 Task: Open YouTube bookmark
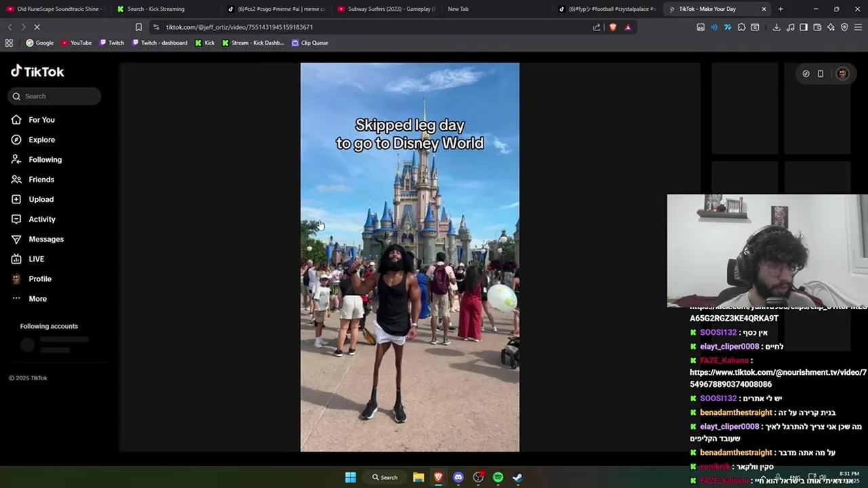coord(76,43)
